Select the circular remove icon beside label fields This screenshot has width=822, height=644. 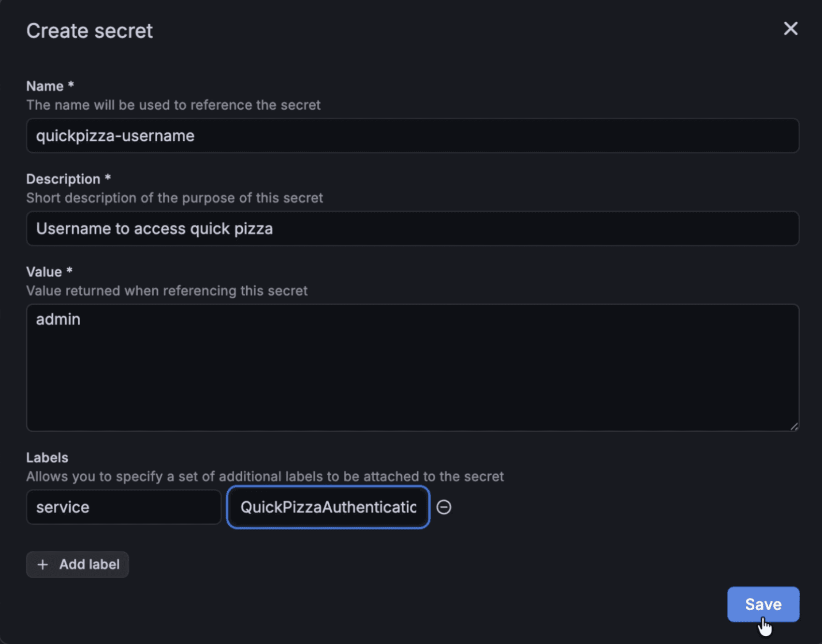(x=443, y=507)
